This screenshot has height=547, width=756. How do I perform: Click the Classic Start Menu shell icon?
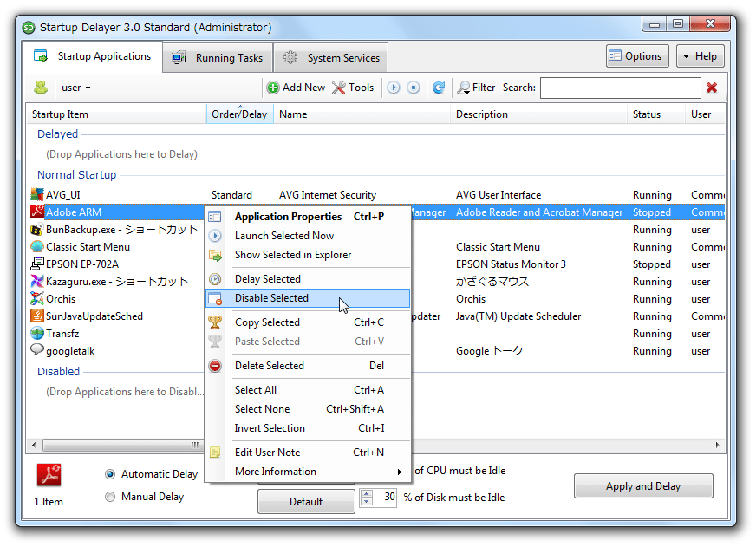pyautogui.click(x=37, y=247)
